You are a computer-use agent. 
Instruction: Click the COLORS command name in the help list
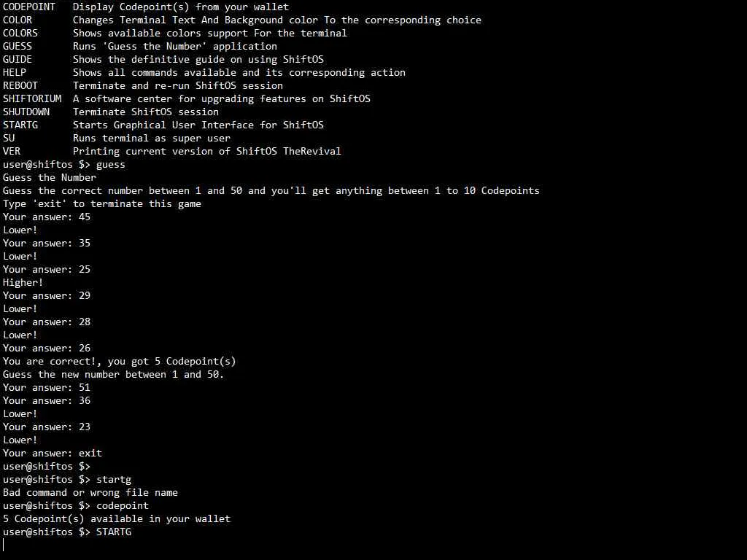point(20,33)
